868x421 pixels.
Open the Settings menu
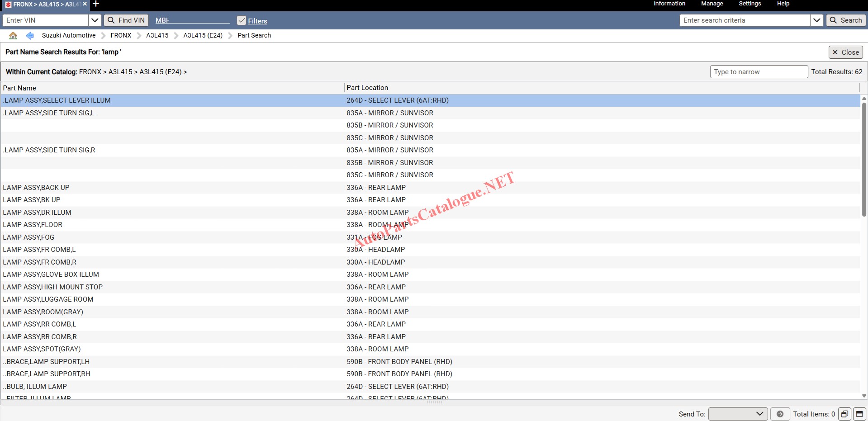pos(749,4)
